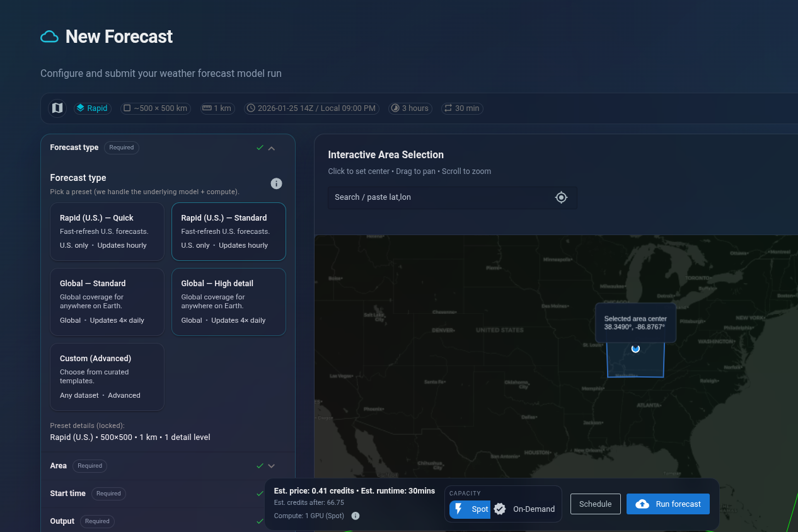Click the map icon in summary bar
798x532 pixels.
point(57,108)
